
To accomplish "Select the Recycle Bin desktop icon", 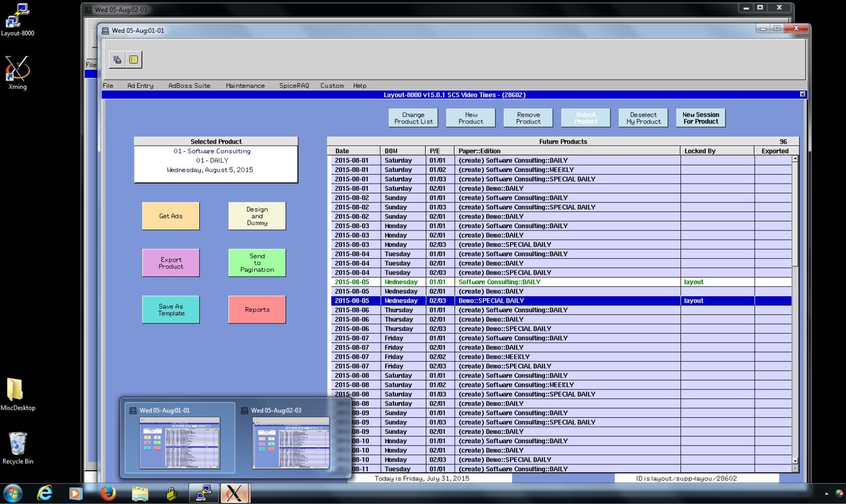I will pos(18,447).
